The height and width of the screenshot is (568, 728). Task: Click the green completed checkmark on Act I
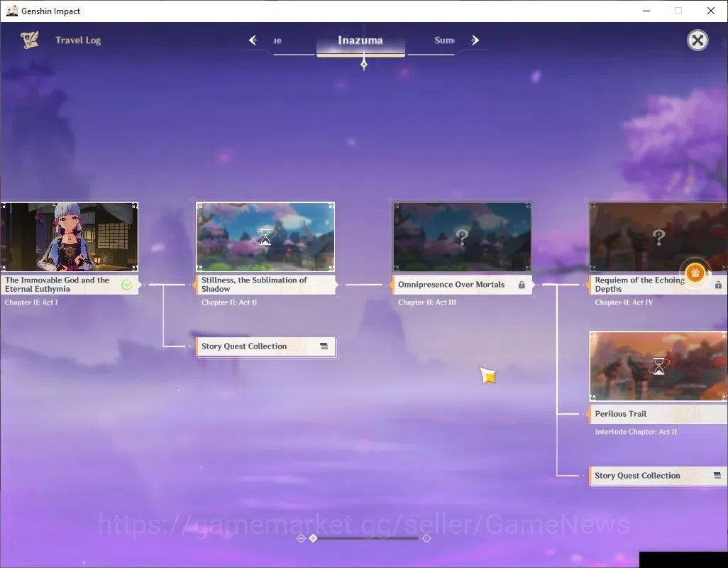pos(127,285)
